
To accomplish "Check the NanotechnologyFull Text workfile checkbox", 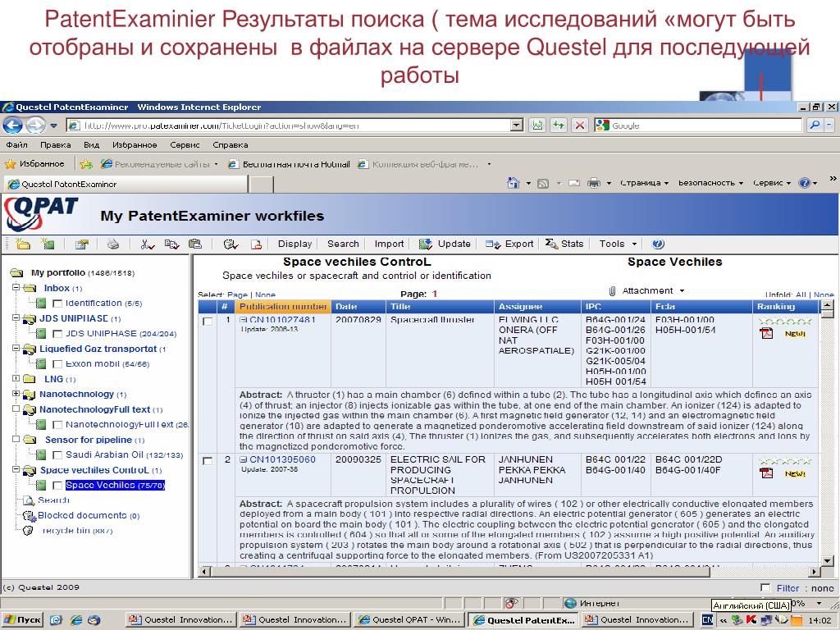I will [x=58, y=425].
